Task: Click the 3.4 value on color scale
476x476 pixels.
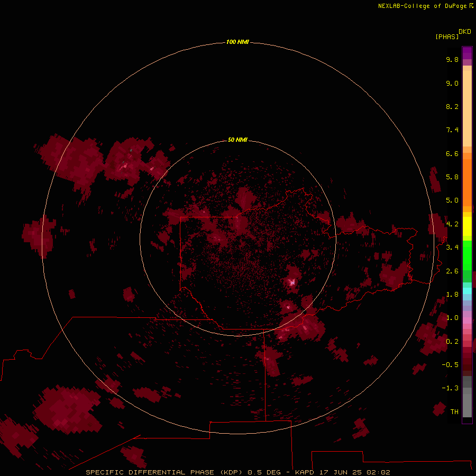Action: pyautogui.click(x=452, y=248)
